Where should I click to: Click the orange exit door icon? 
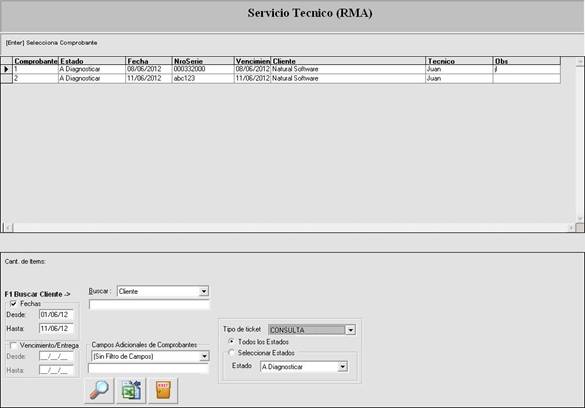[163, 390]
